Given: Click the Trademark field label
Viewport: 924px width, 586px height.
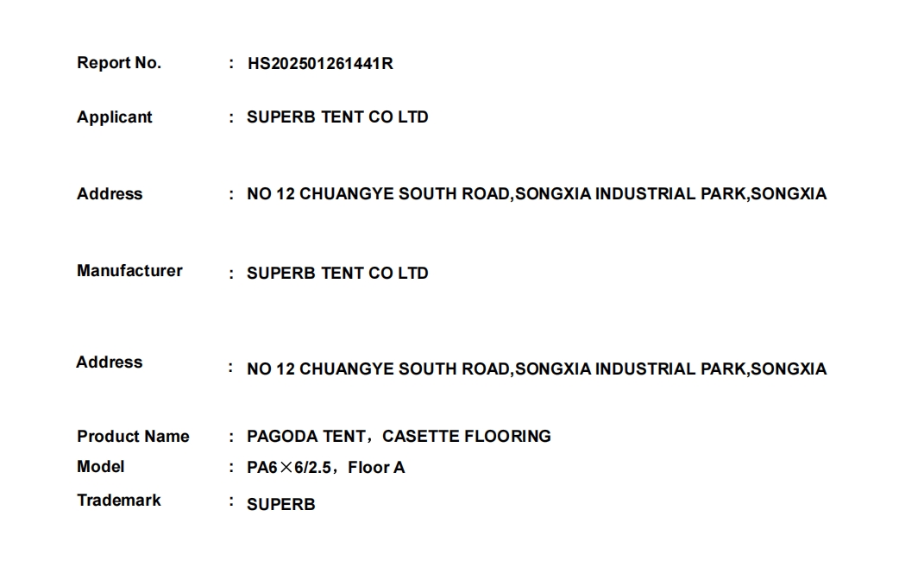Looking at the screenshot, I should 118,501.
